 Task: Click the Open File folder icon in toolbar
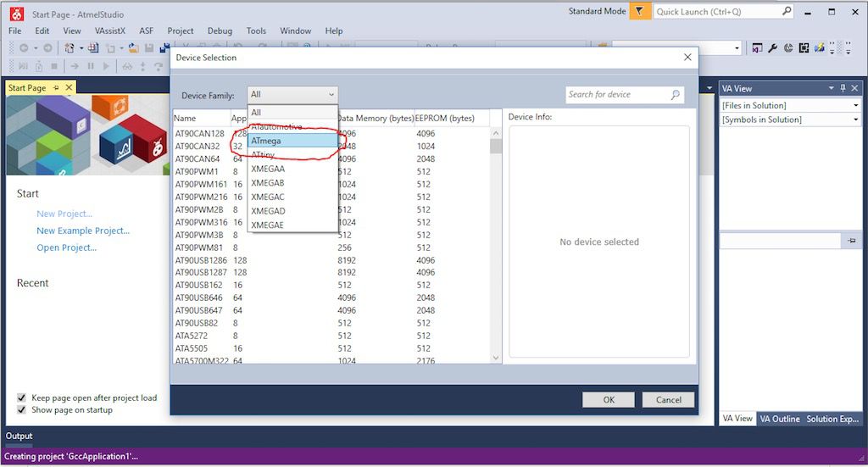pyautogui.click(x=133, y=48)
